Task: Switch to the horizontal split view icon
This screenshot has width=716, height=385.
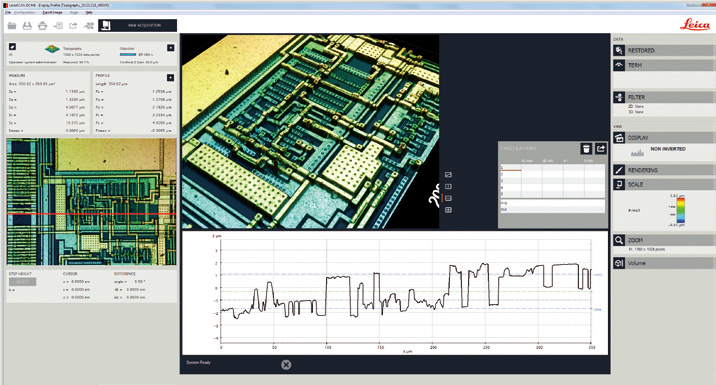Action: pos(448,198)
